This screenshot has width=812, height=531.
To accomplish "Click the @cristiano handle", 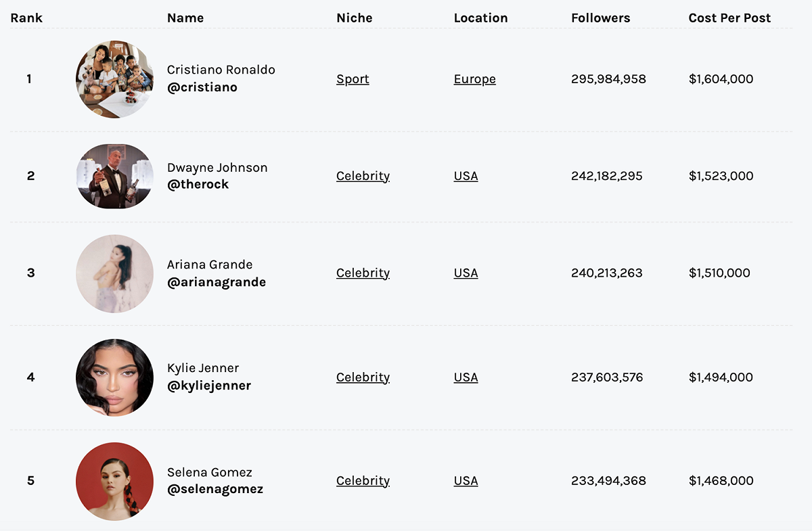I will [202, 87].
